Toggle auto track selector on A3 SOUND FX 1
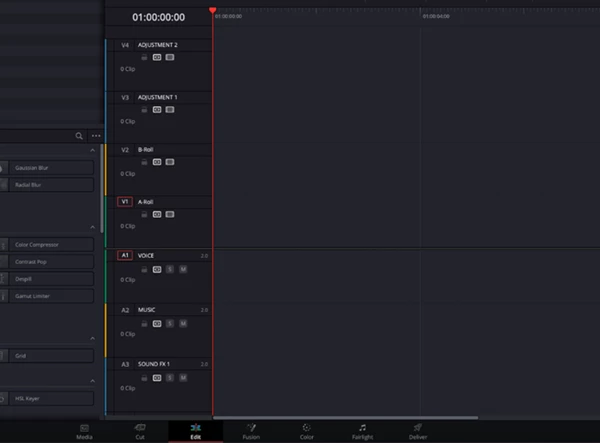Screen dimensions: 600x443 157,378
